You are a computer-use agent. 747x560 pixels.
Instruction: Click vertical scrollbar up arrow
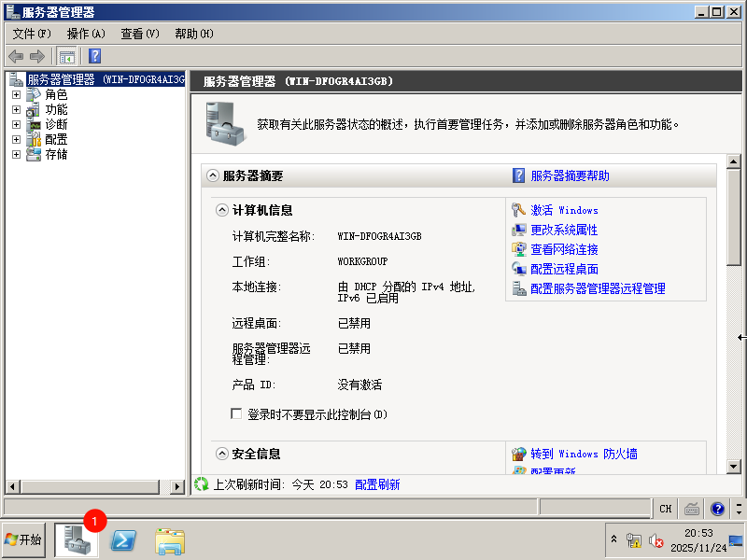[x=734, y=161]
